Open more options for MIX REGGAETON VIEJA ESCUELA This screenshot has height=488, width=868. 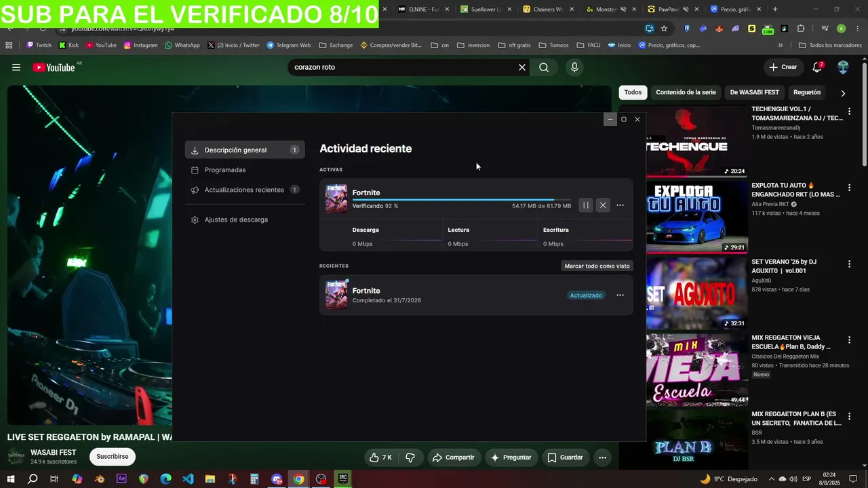tap(849, 340)
